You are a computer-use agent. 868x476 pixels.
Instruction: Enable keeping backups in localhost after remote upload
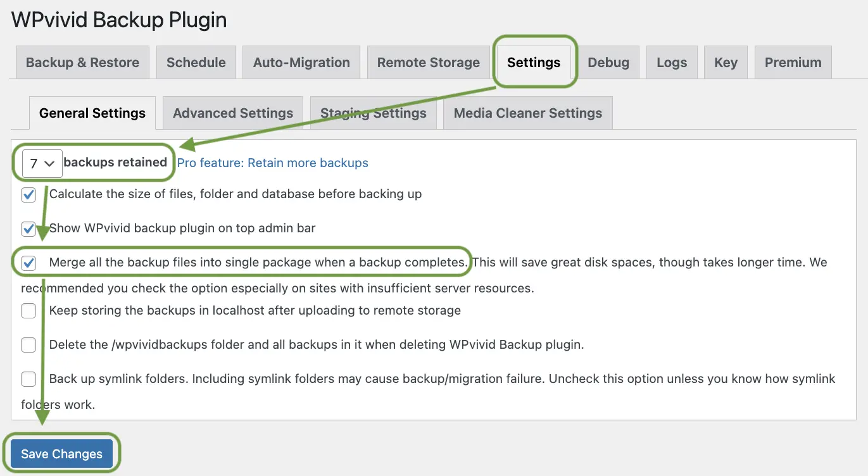28,310
